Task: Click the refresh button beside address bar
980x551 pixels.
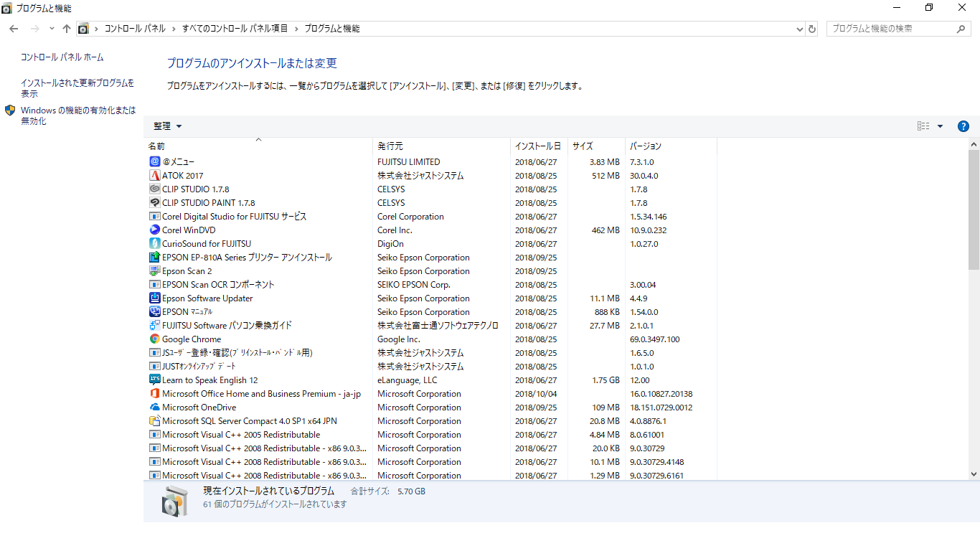Action: click(812, 29)
